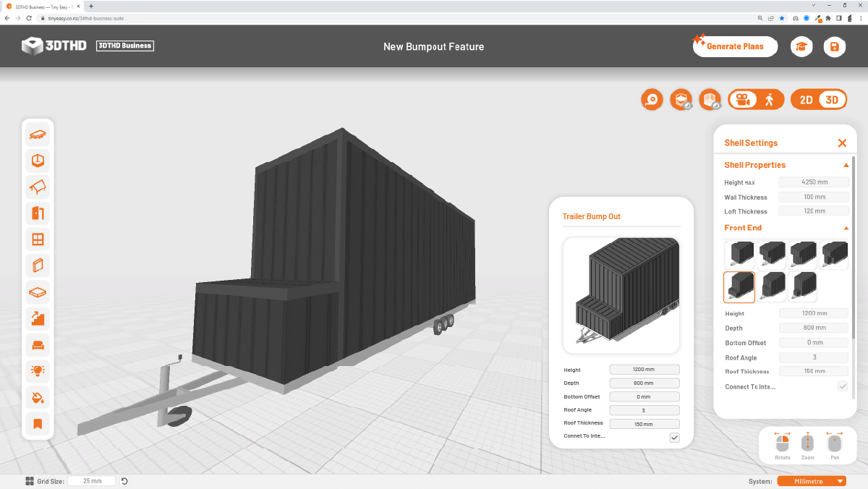Screen dimensions: 868x489
Task: Open the furniture sofa tool icon
Action: point(38,344)
